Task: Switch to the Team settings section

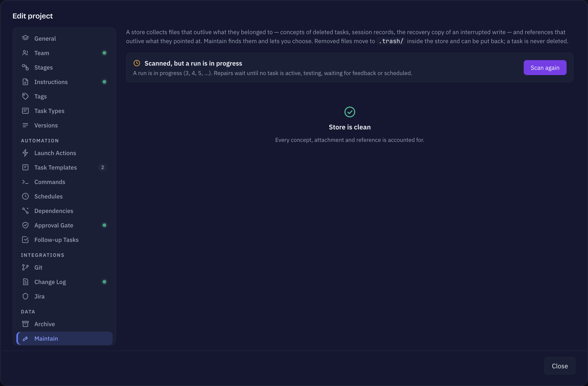Action: pyautogui.click(x=64, y=53)
